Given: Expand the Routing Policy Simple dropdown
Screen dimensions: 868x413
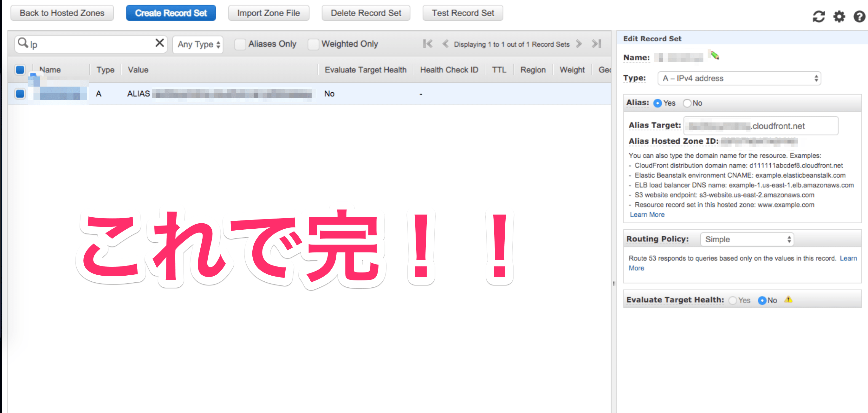Looking at the screenshot, I should click(747, 239).
